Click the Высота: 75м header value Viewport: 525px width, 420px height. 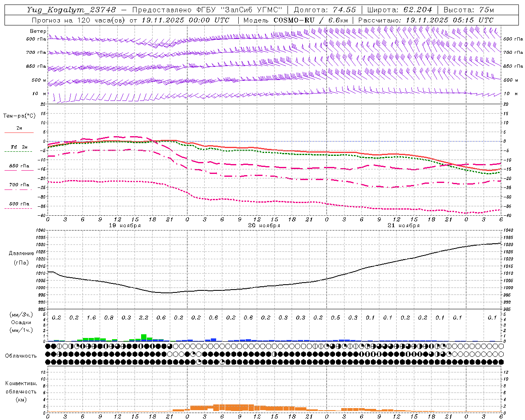[469, 10]
